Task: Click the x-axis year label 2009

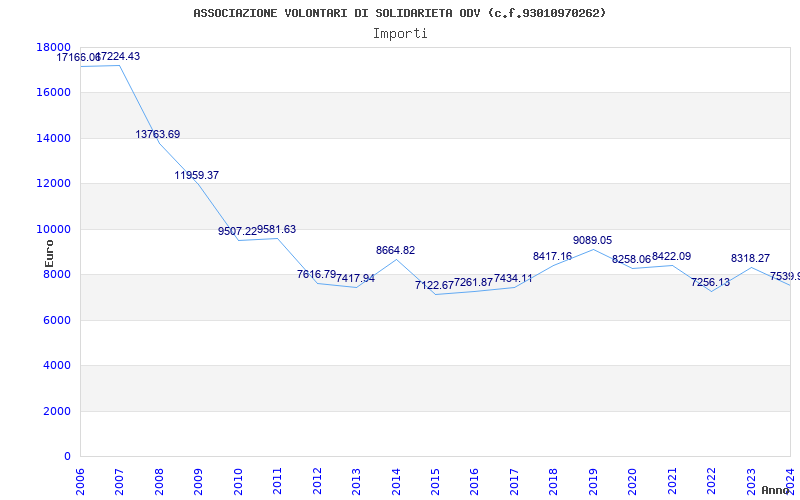Action: click(x=198, y=481)
